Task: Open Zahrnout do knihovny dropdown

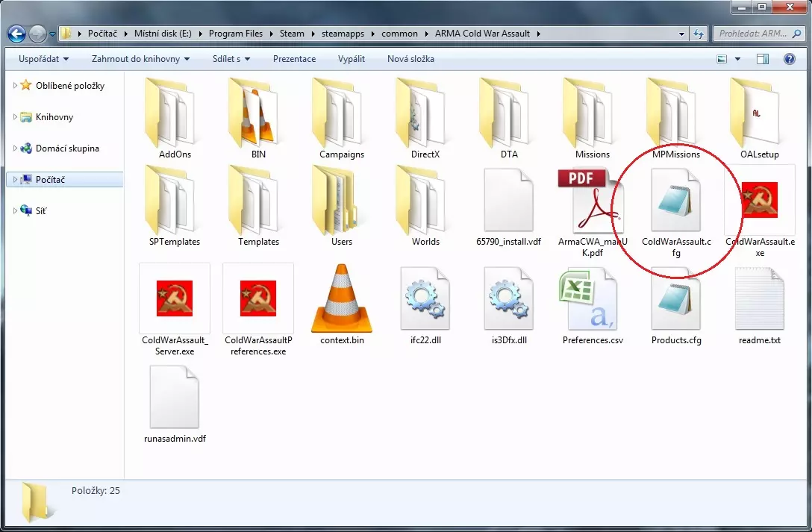Action: click(x=141, y=59)
